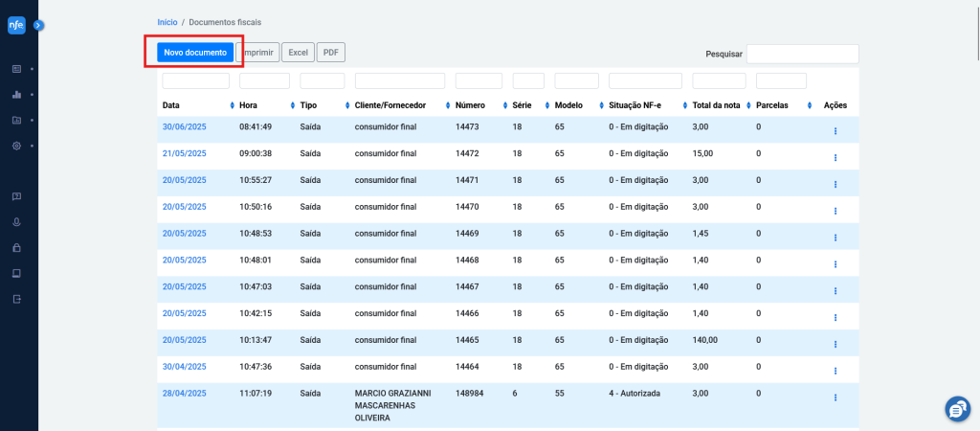Expand the sidebar with the blue arrow
This screenshot has height=431, width=980.
(x=38, y=25)
